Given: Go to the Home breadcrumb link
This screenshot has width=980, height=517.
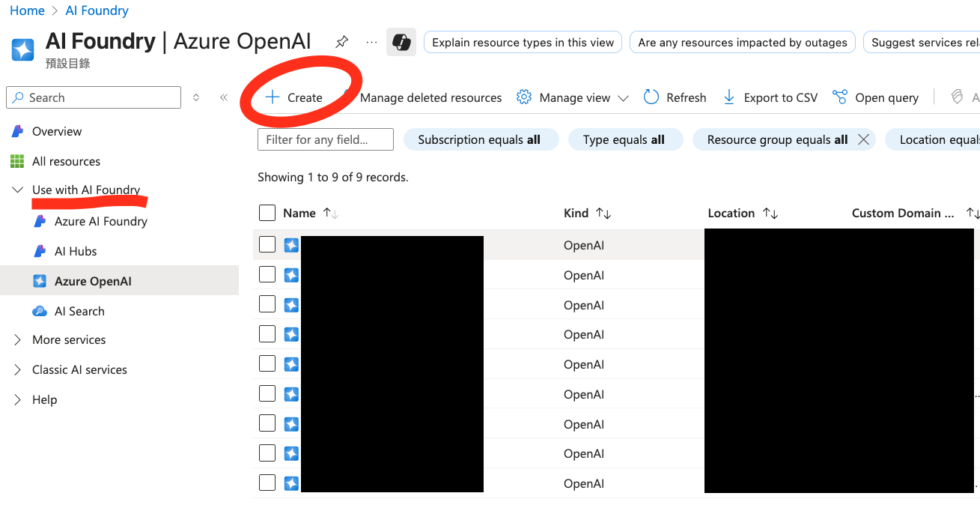Looking at the screenshot, I should coord(28,10).
